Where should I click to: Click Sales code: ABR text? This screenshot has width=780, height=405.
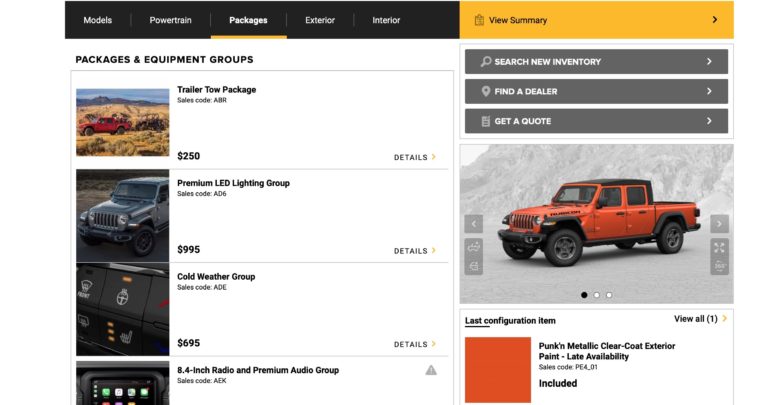pyautogui.click(x=202, y=101)
